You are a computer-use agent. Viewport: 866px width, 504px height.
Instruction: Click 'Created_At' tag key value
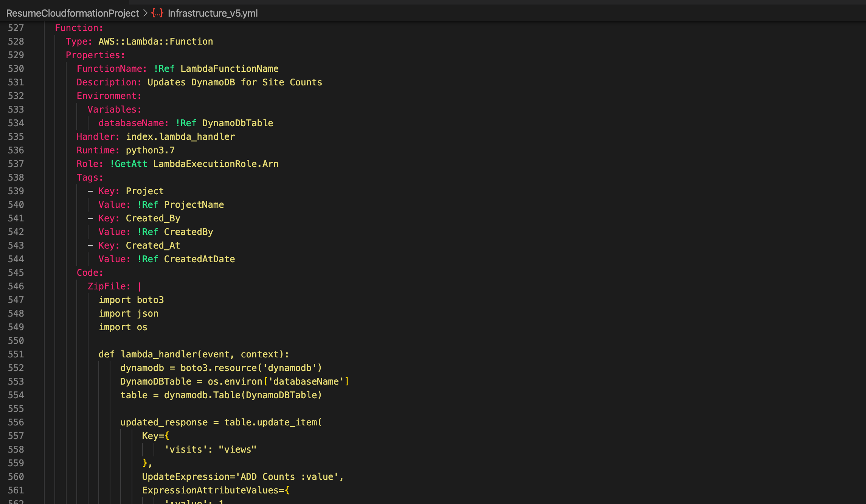coord(153,246)
